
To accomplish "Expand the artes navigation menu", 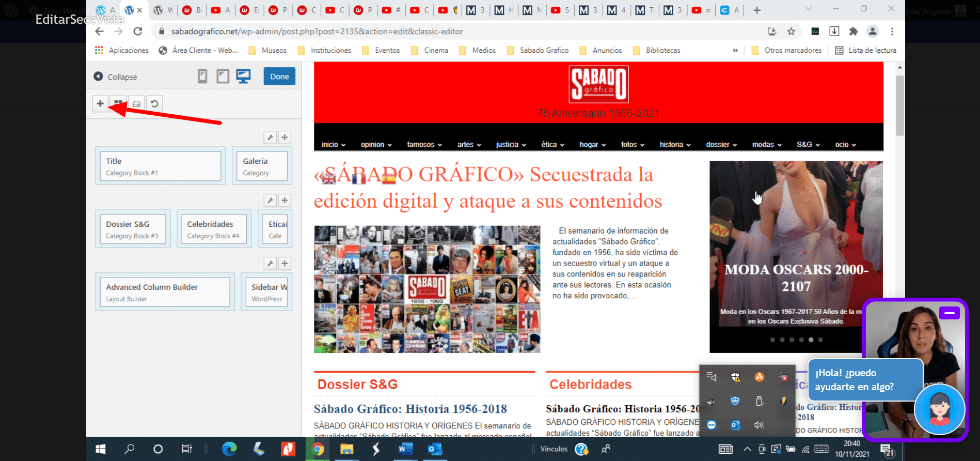I will click(x=469, y=145).
